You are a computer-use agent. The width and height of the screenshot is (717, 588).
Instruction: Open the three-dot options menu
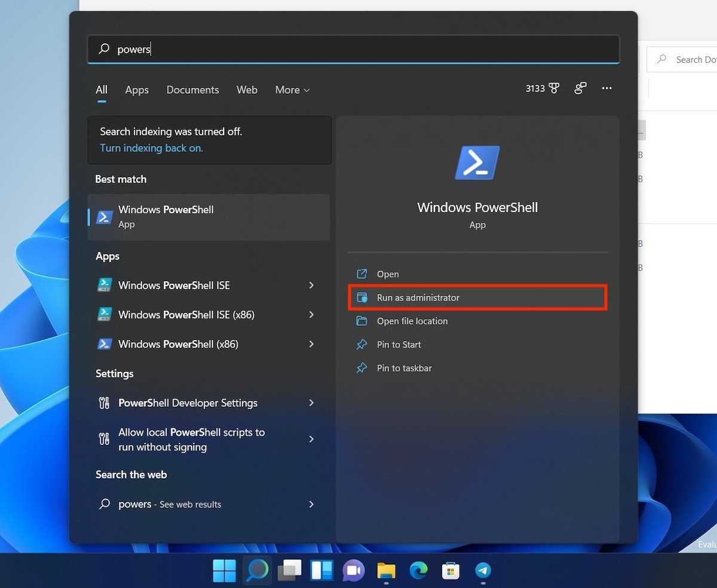[x=607, y=88]
